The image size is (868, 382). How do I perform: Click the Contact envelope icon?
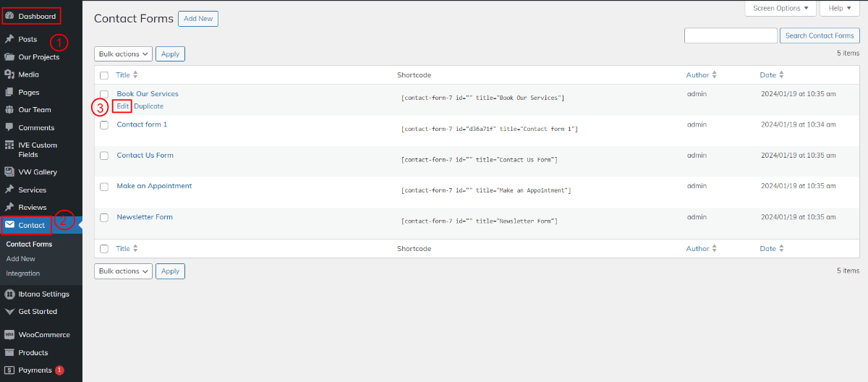click(x=9, y=225)
